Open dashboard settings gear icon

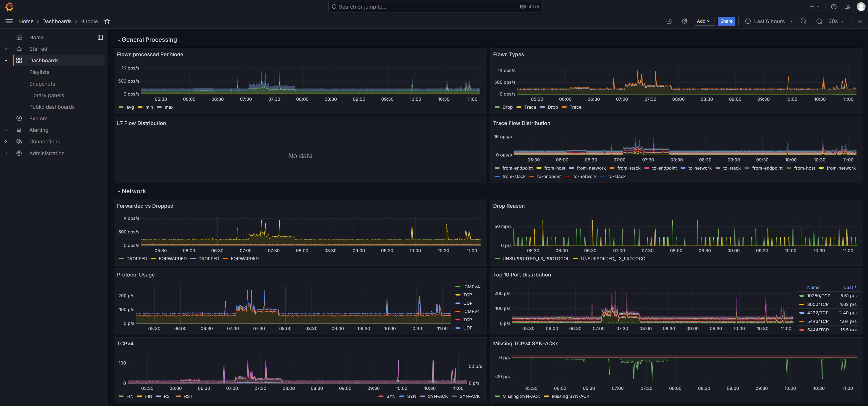pyautogui.click(x=684, y=21)
